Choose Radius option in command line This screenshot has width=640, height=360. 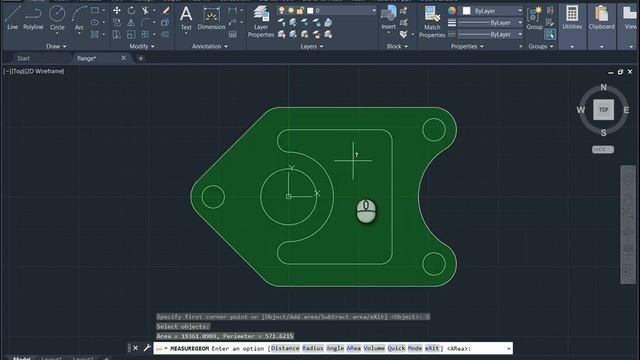[x=313, y=348]
